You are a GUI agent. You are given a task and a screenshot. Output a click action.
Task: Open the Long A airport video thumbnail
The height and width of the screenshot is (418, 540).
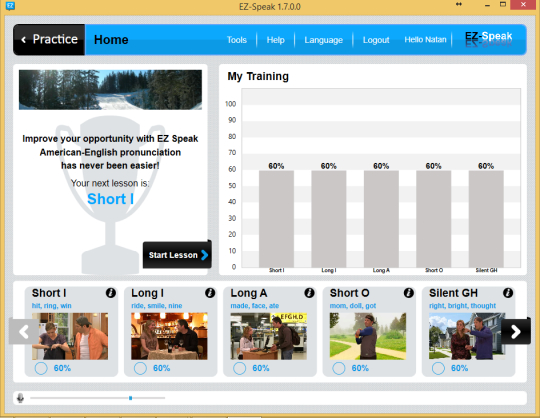click(269, 336)
